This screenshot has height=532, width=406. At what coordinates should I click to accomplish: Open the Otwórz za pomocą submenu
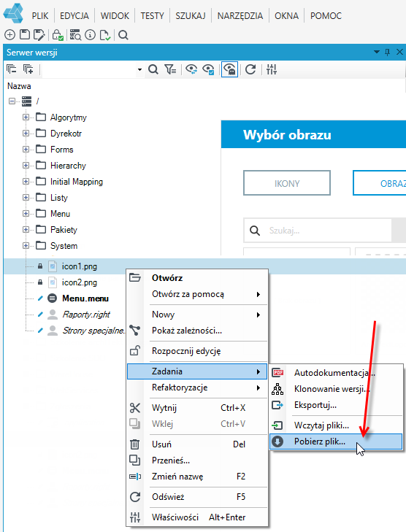click(x=197, y=294)
